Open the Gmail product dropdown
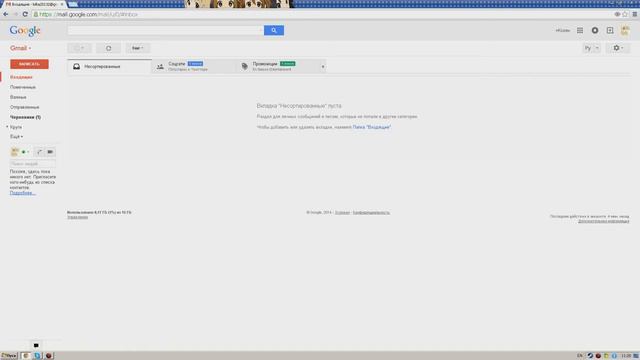640x360 pixels. (20, 48)
